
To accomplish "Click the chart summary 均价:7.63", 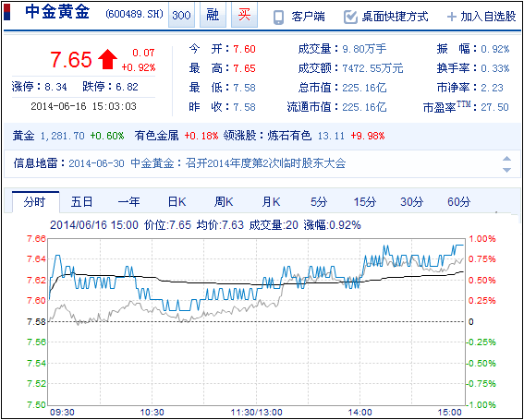I will click(x=220, y=225).
